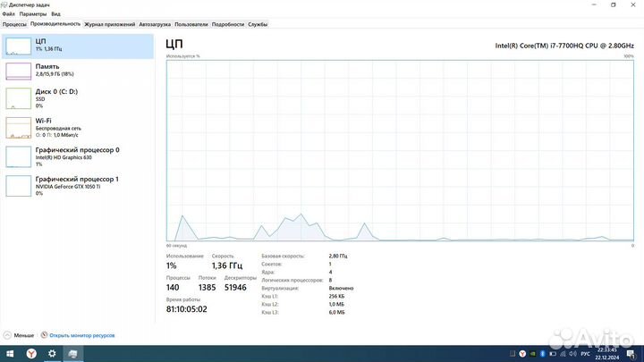The height and width of the screenshot is (362, 644).
Task: Open Открыть монитор ресурсов link
Action: click(82, 335)
